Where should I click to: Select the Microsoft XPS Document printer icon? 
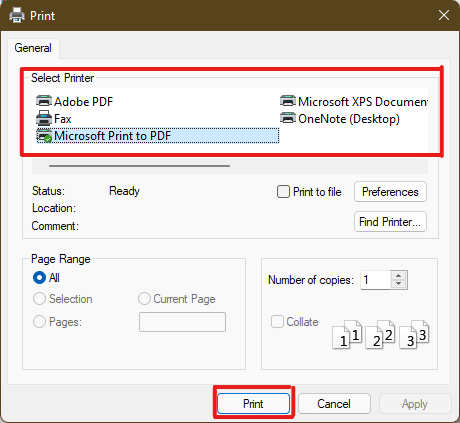[x=288, y=101]
